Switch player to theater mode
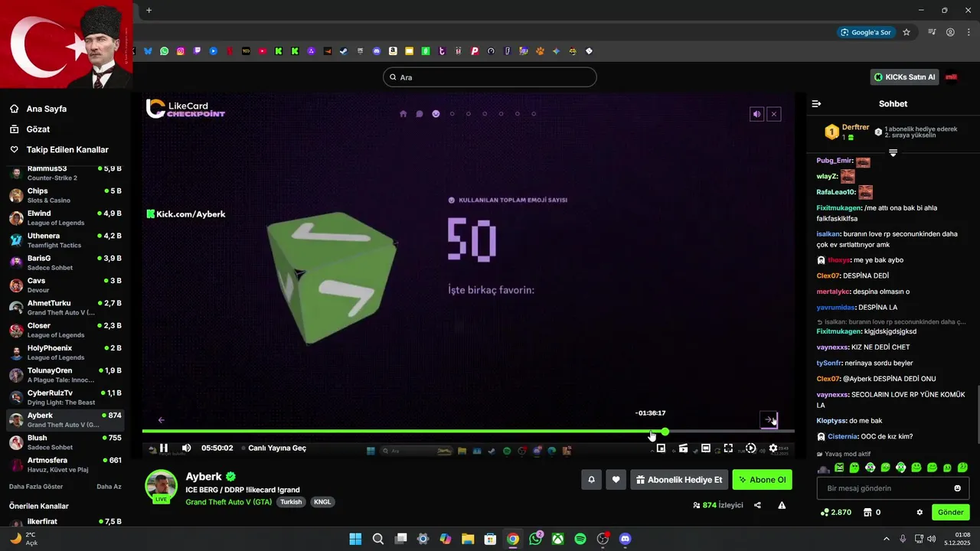 coord(706,448)
